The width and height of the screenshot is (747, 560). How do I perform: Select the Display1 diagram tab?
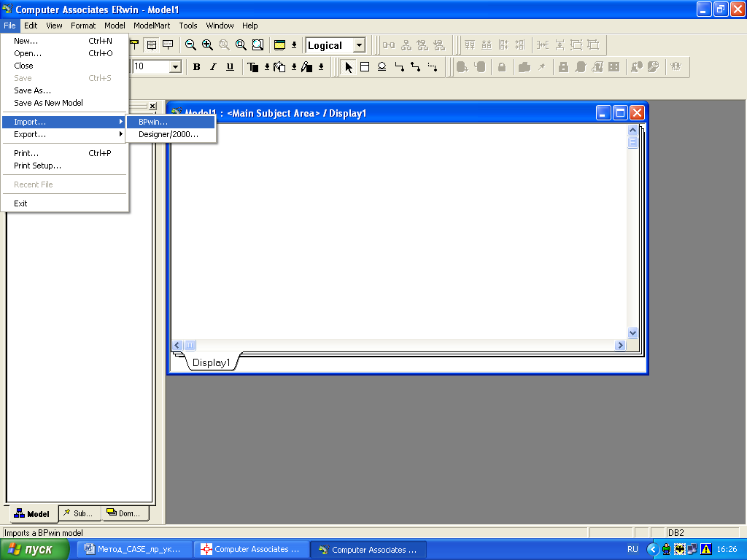point(211,362)
